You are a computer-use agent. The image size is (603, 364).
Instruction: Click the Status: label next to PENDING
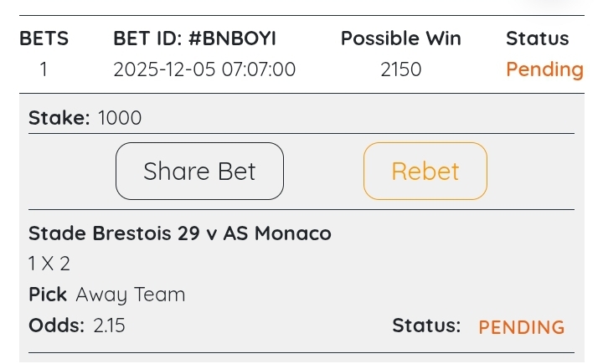[425, 326]
